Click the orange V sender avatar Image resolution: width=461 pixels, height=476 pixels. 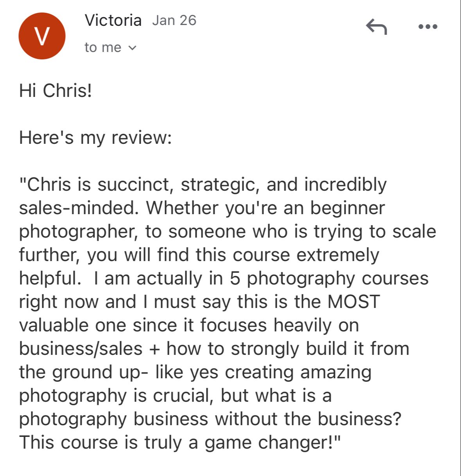pyautogui.click(x=42, y=36)
